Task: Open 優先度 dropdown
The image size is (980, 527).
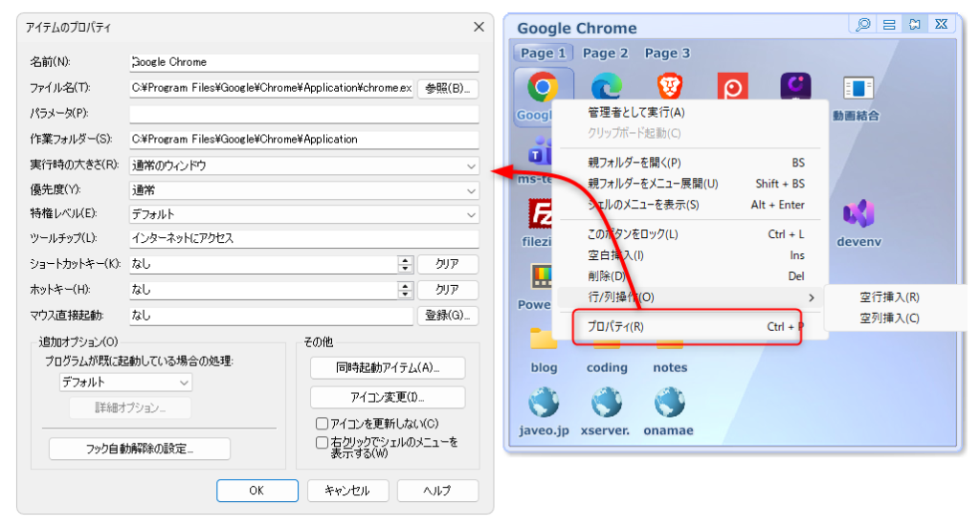Action: (304, 190)
